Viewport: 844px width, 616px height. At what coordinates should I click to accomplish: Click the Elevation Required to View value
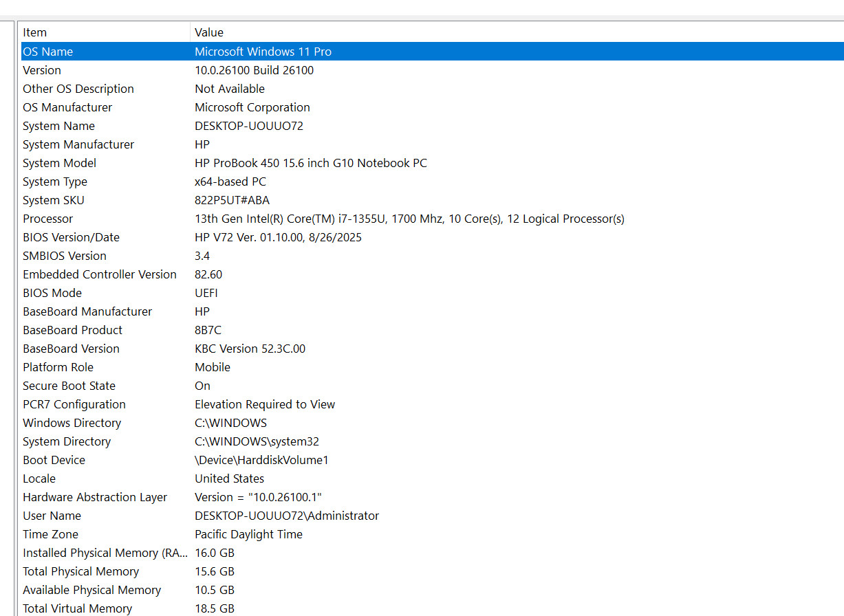click(x=265, y=404)
